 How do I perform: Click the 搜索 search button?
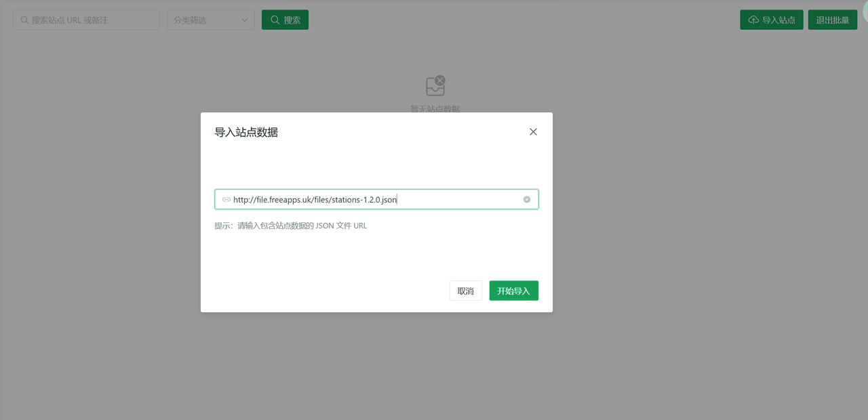click(x=285, y=20)
